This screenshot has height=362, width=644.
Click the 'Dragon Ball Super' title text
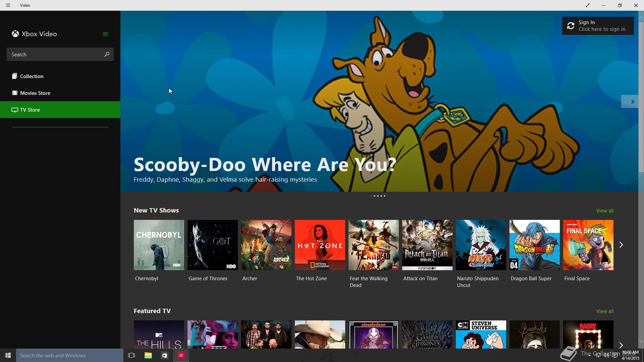[x=531, y=279]
